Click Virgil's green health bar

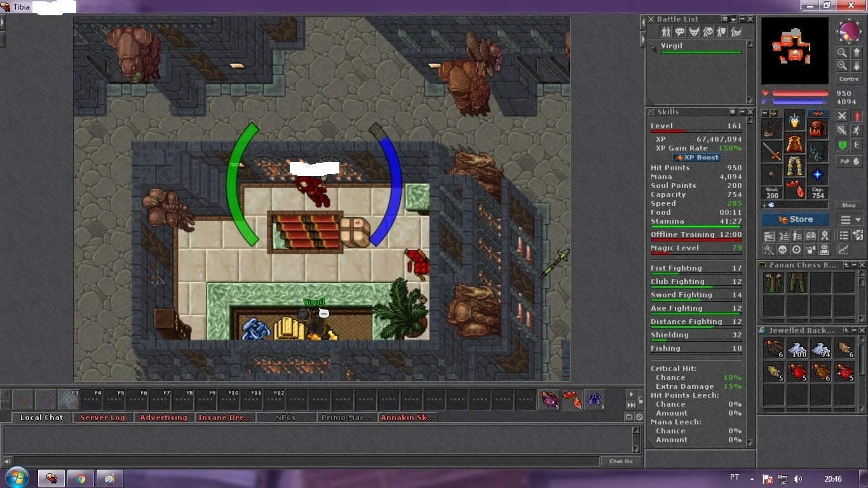[702, 53]
